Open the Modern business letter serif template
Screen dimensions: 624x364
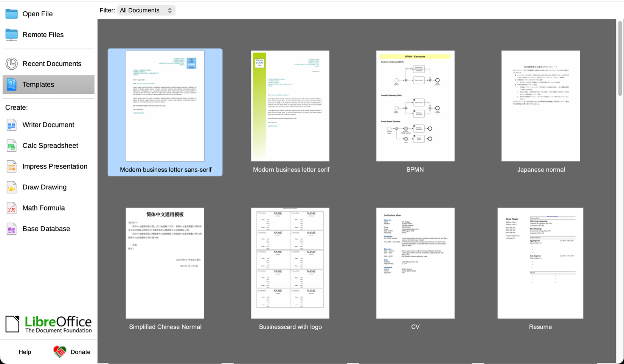(x=290, y=106)
